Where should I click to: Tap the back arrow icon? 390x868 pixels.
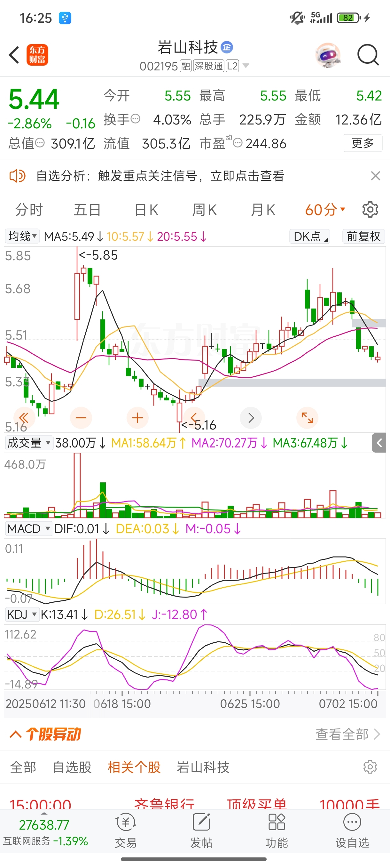[x=14, y=55]
